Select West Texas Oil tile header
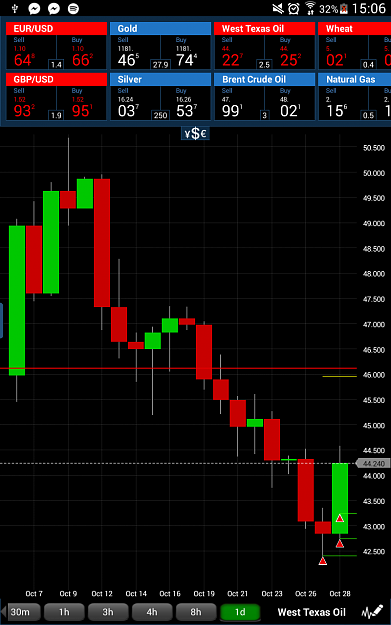 [x=264, y=29]
